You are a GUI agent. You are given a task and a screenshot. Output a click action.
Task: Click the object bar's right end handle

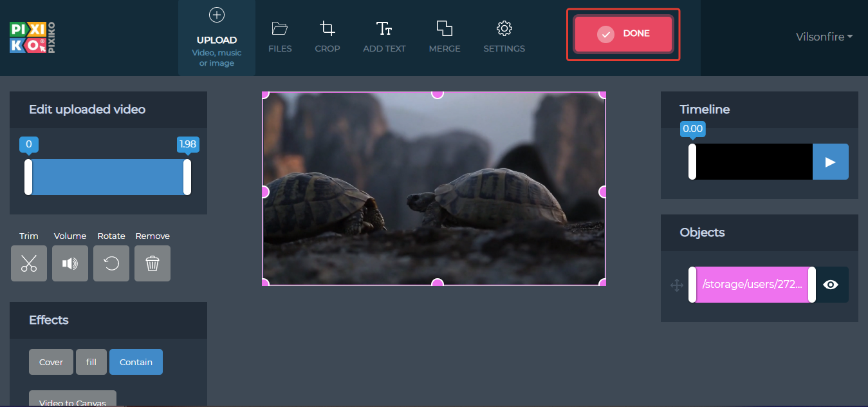point(812,285)
